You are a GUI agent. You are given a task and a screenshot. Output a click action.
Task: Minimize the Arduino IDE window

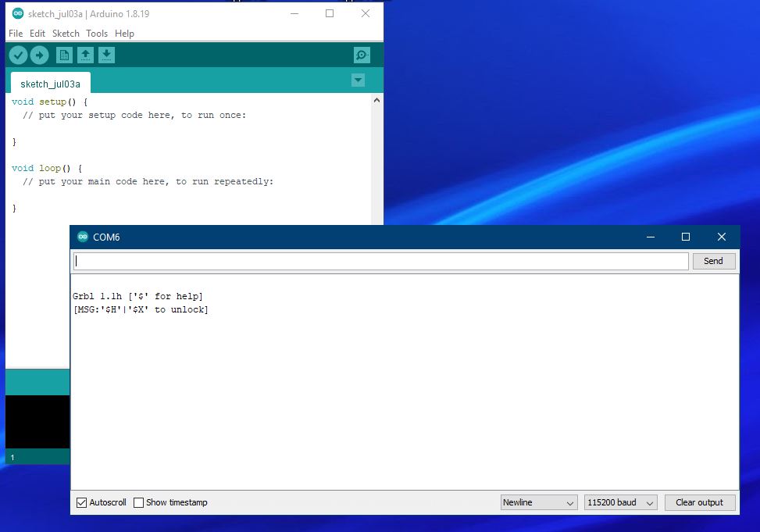[294, 13]
